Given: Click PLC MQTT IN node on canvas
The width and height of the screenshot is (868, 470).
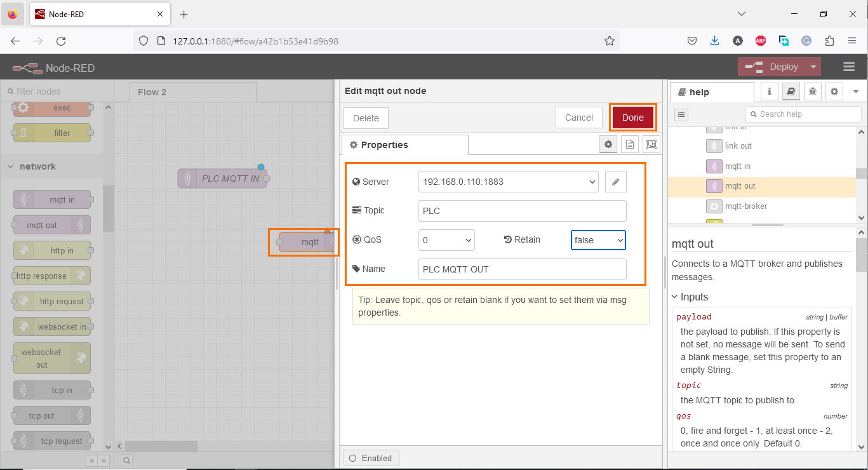Looking at the screenshot, I should point(222,178).
